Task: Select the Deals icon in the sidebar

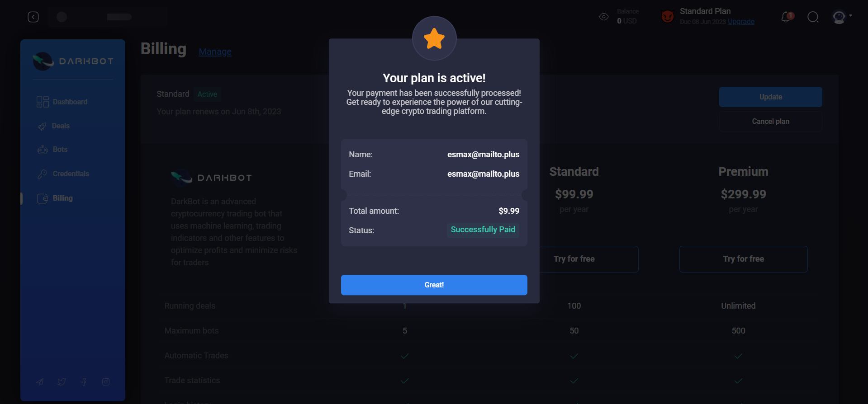Action: pyautogui.click(x=43, y=126)
